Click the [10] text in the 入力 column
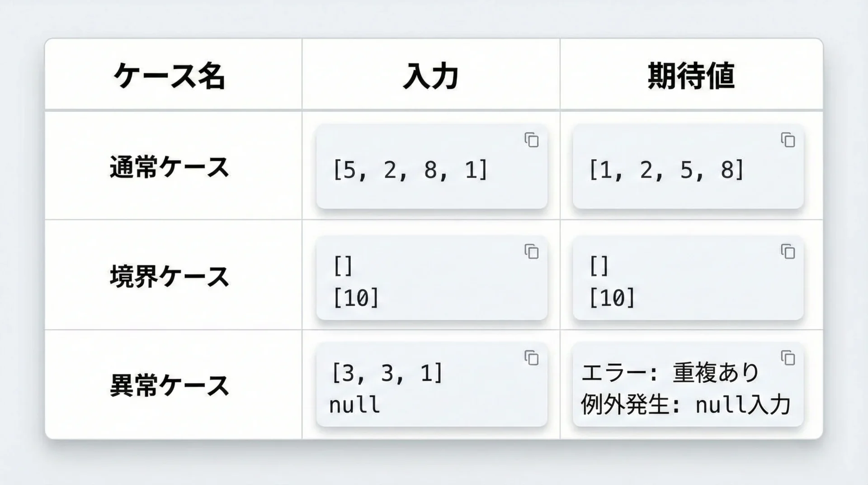The image size is (868, 485). (x=356, y=298)
